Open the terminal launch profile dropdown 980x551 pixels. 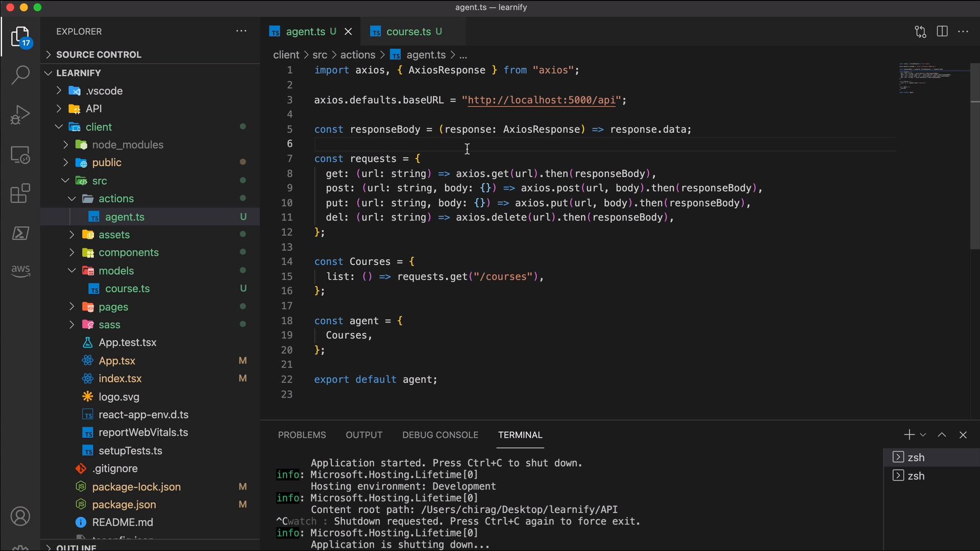point(923,435)
